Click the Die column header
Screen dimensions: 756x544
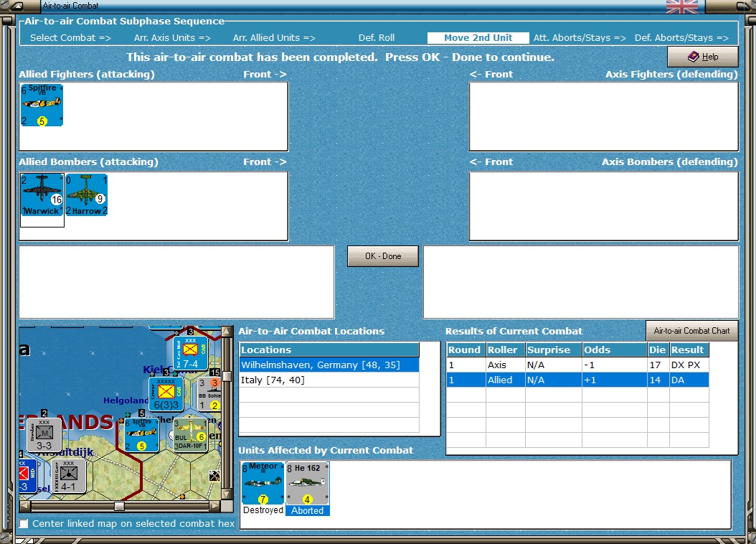click(658, 350)
